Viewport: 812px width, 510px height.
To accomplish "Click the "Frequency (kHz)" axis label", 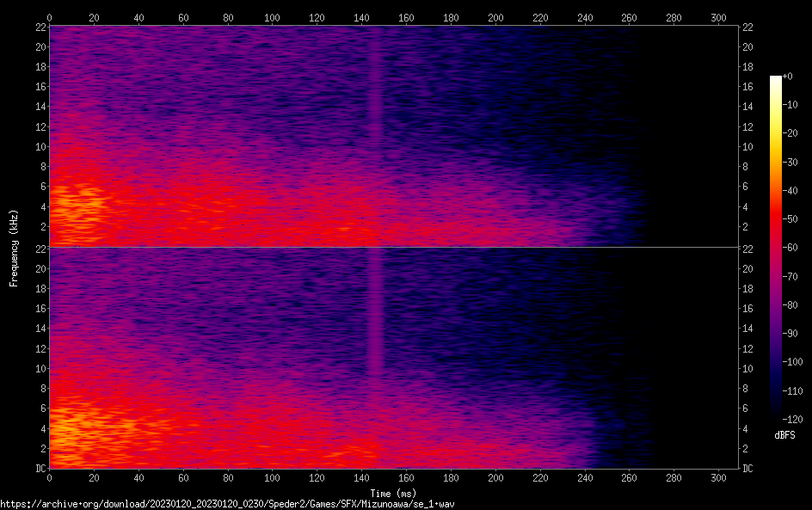I will 14,247.
